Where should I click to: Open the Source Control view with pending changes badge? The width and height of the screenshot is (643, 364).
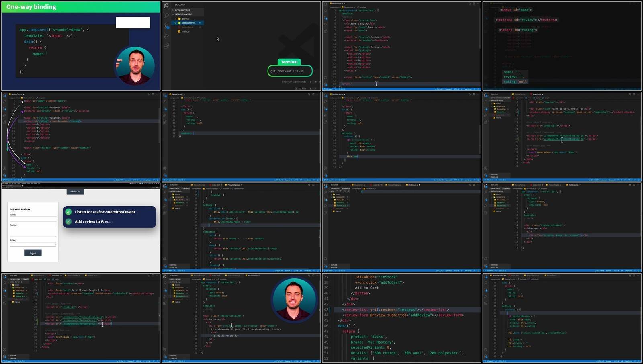tap(166, 26)
